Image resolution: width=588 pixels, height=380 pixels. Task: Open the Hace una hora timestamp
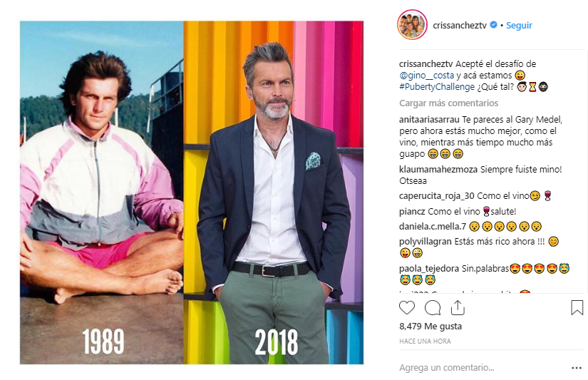coord(425,341)
